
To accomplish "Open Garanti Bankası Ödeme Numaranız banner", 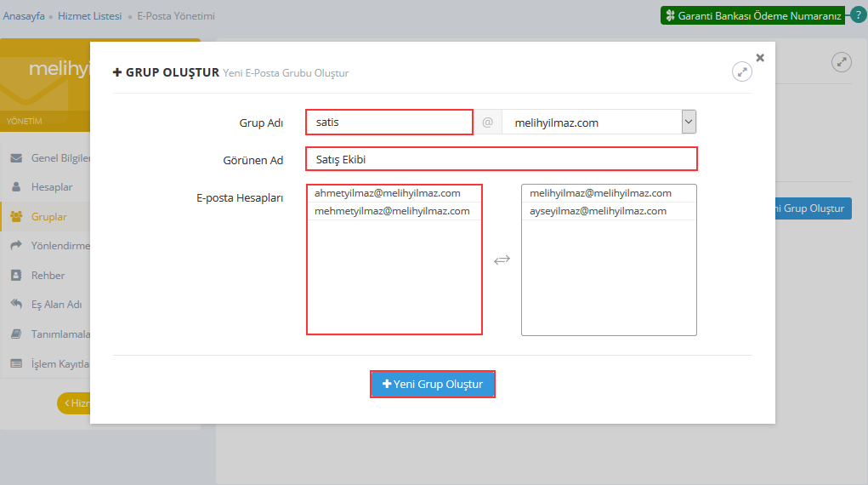I will click(752, 15).
